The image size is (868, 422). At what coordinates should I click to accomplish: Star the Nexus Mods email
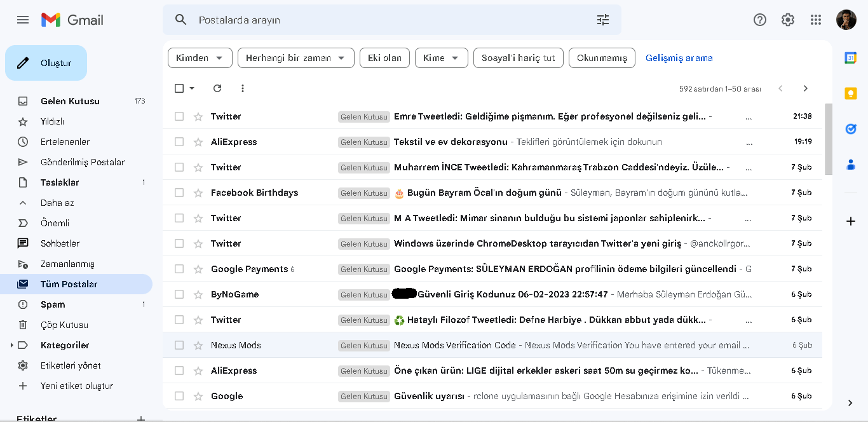pos(198,345)
